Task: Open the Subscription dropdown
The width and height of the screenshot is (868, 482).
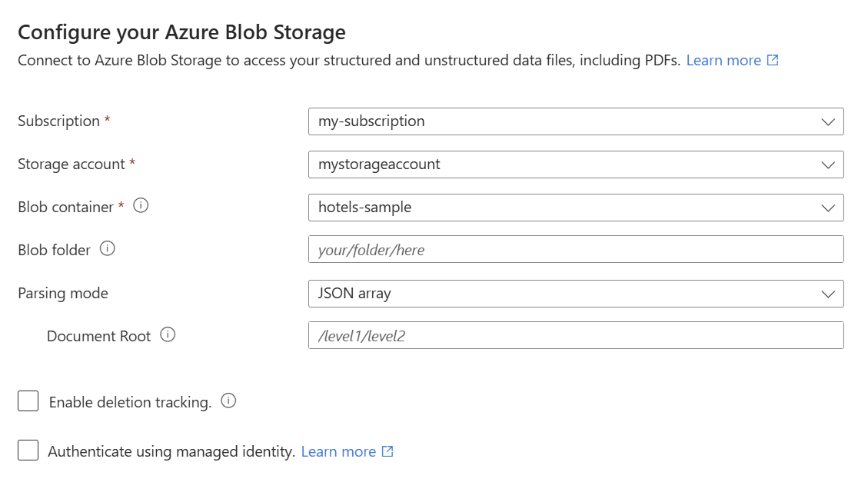Action: (x=575, y=121)
